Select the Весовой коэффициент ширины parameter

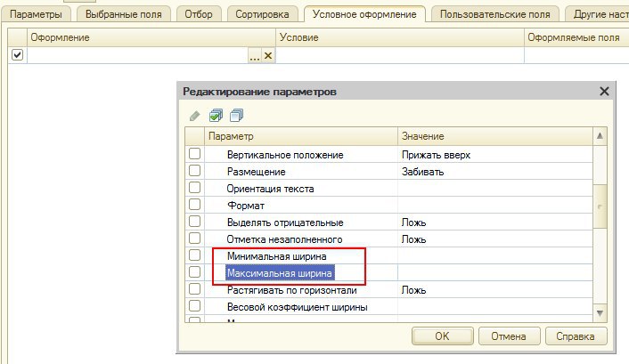(298, 307)
